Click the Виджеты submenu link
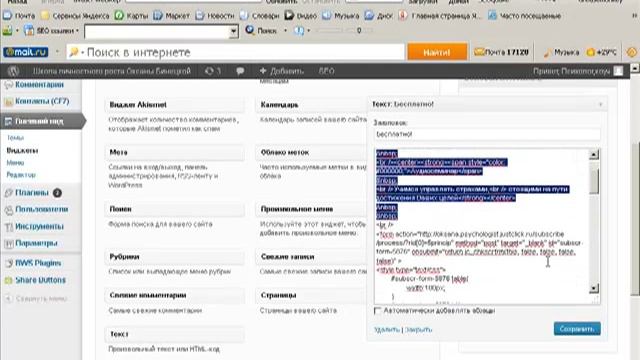This screenshot has height=360, width=640. coord(22,150)
